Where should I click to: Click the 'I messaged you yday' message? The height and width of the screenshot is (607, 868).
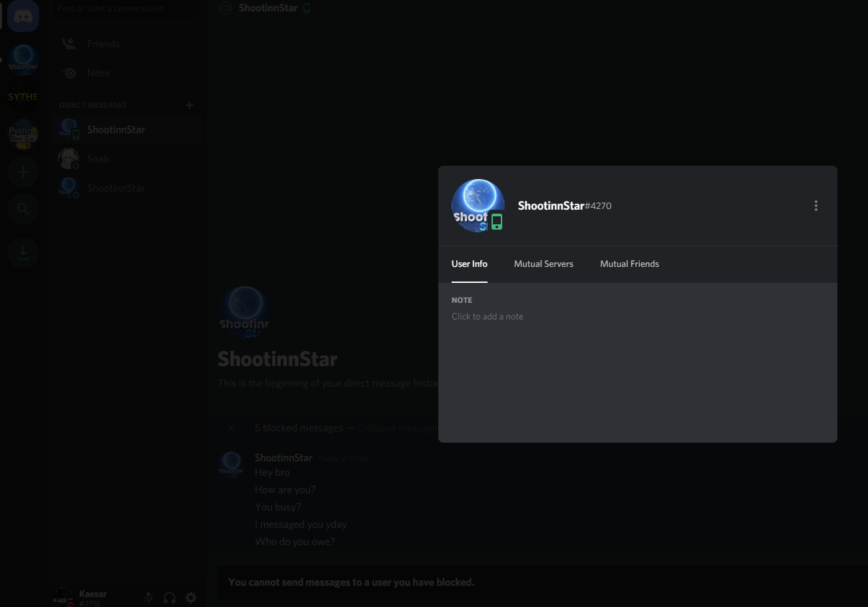301,524
